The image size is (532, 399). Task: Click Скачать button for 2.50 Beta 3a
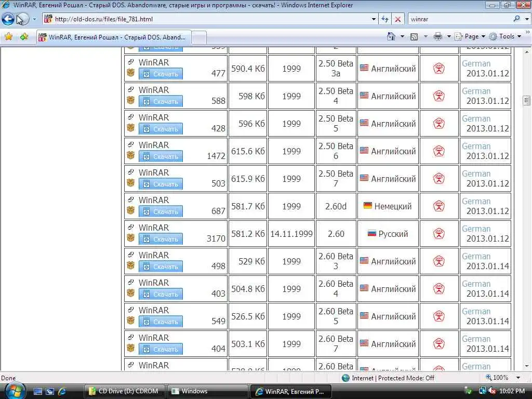[161, 74]
